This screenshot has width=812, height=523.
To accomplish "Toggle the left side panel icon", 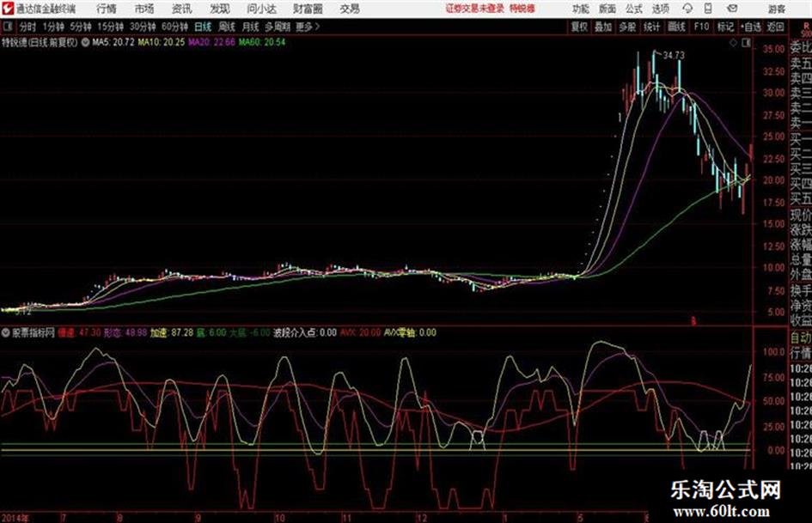I will (x=7, y=27).
